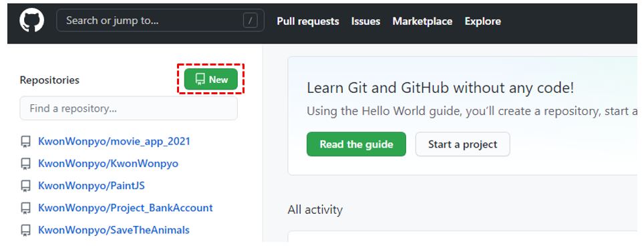
Task: Click the Read the guide button
Action: coord(356,144)
